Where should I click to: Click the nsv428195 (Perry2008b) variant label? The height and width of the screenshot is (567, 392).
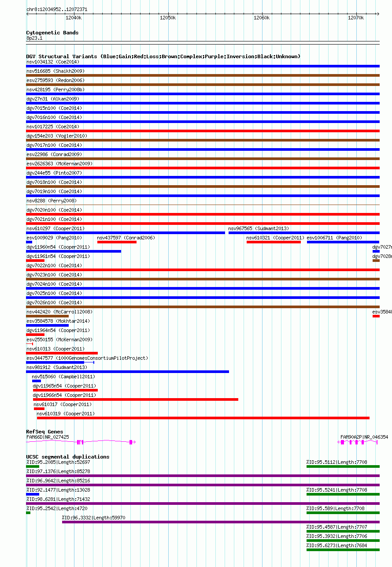tap(55, 90)
